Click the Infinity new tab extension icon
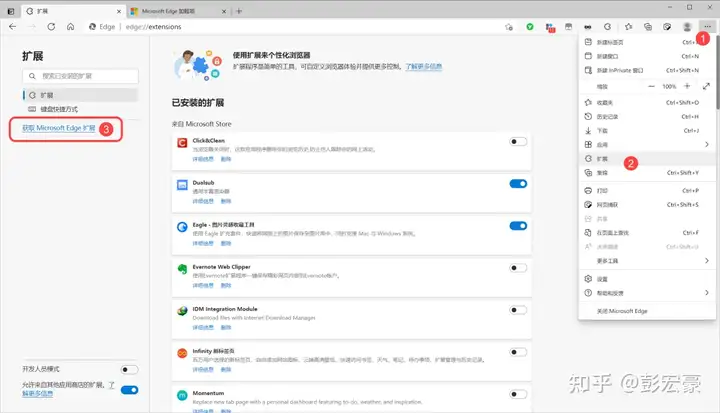Viewport: 720px width, 413px height. (182, 353)
